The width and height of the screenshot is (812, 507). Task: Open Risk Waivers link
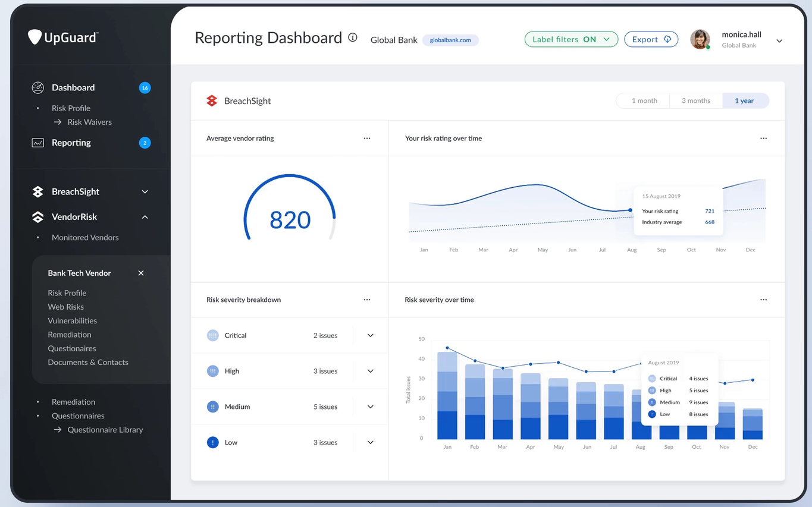tap(89, 122)
